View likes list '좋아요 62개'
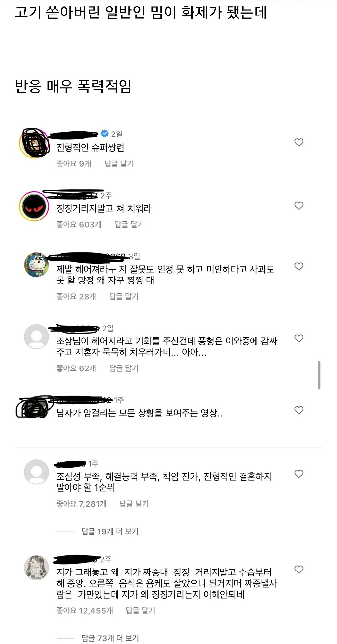The width and height of the screenshot is (337, 644). click(x=76, y=368)
